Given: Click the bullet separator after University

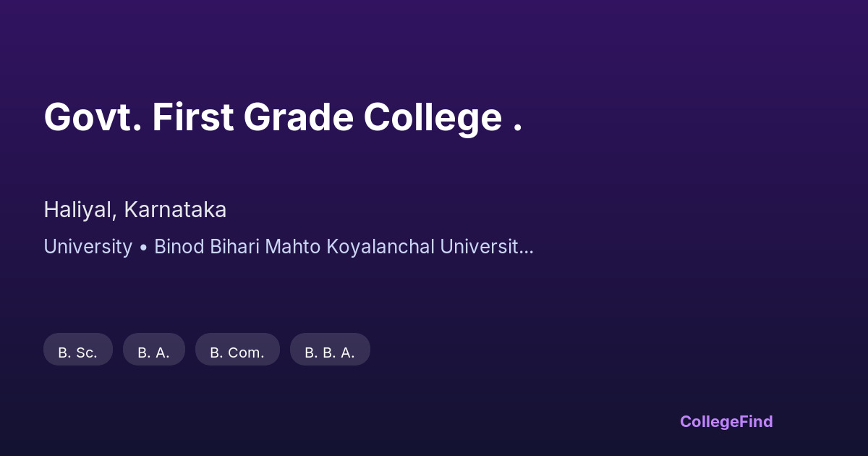Looking at the screenshot, I should tap(143, 248).
